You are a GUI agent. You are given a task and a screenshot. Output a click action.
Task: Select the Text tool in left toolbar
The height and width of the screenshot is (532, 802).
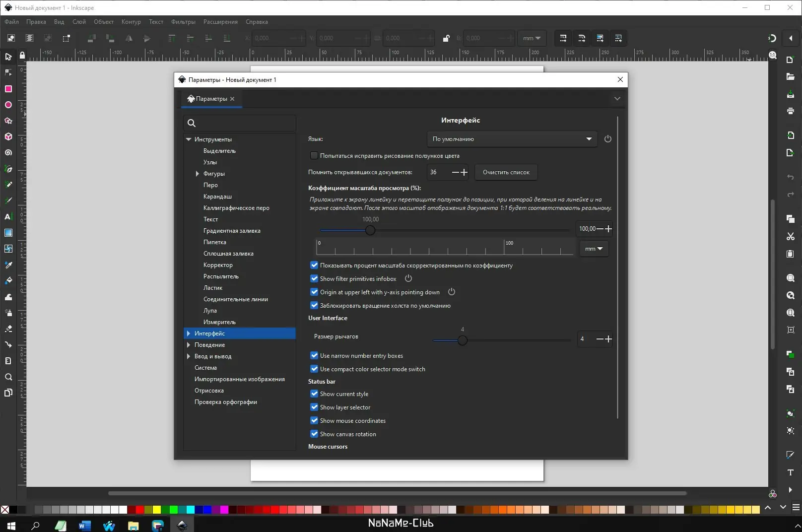click(x=8, y=216)
